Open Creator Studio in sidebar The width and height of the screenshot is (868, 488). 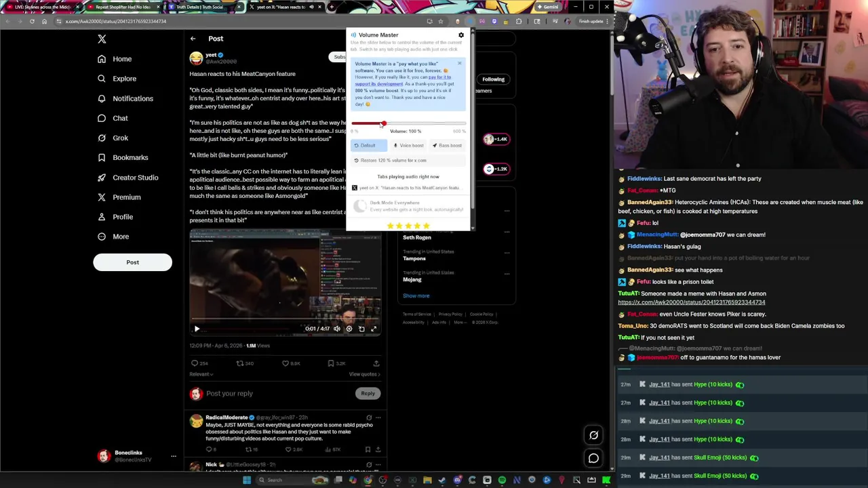click(127, 178)
